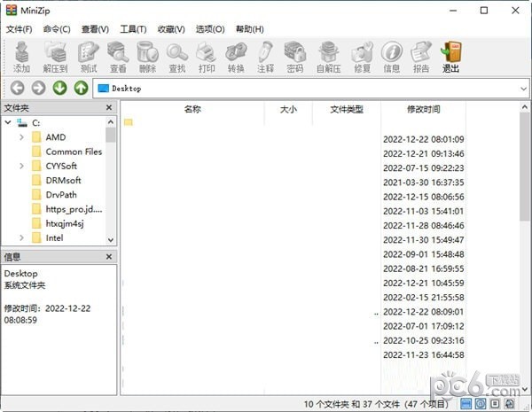Click the 报告 (Report) toolbar icon
Image resolution: width=532 pixels, height=412 pixels.
click(421, 57)
